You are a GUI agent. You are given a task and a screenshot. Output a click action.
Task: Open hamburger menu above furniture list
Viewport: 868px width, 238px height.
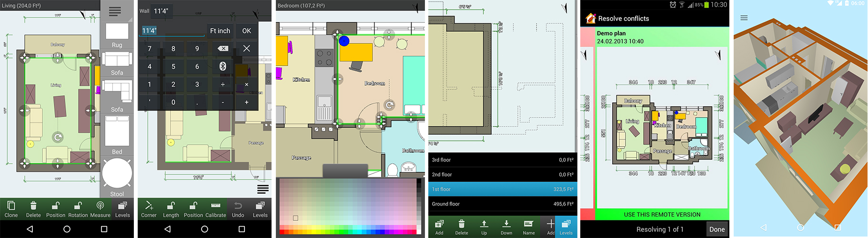[115, 11]
